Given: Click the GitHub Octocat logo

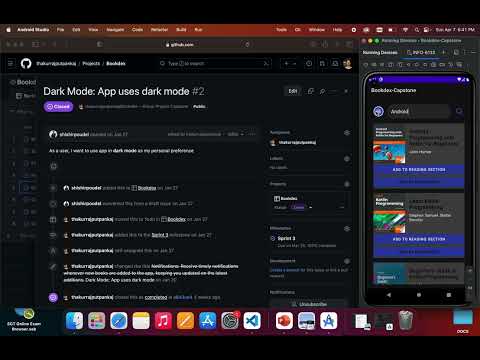Looking at the screenshot, I should coord(26,63).
